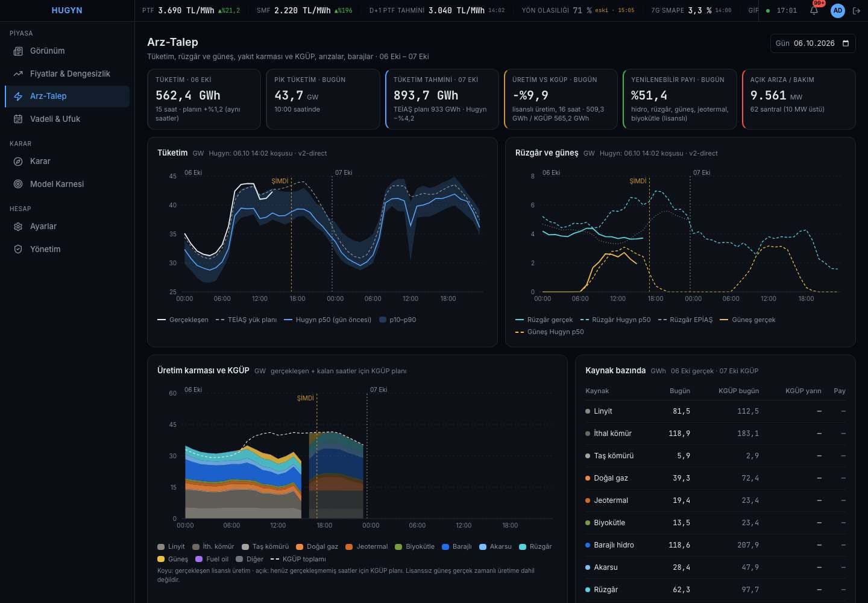
Task: Open the Görünüm sidebar icon
Action: coord(18,51)
